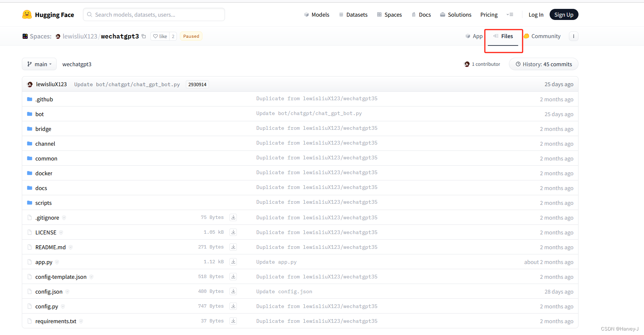Screen dimensions: 644x335
Task: Focus the search models input field
Action: 154,14
